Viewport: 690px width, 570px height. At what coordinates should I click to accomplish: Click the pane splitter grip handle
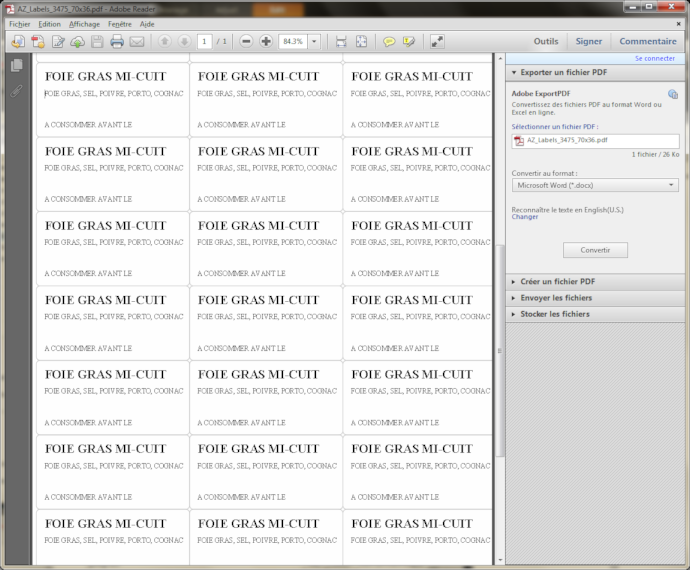[500, 351]
